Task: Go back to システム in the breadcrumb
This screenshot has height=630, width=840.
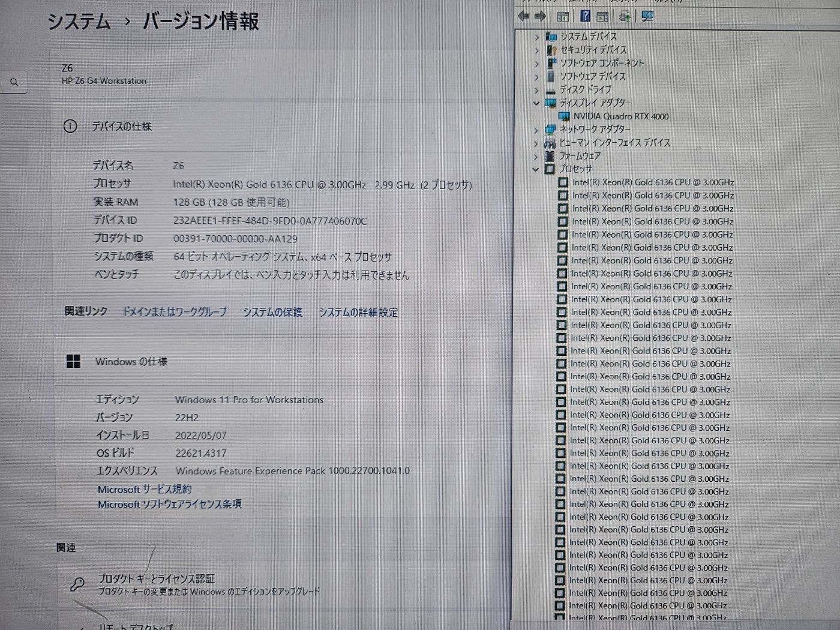Action: (79, 22)
